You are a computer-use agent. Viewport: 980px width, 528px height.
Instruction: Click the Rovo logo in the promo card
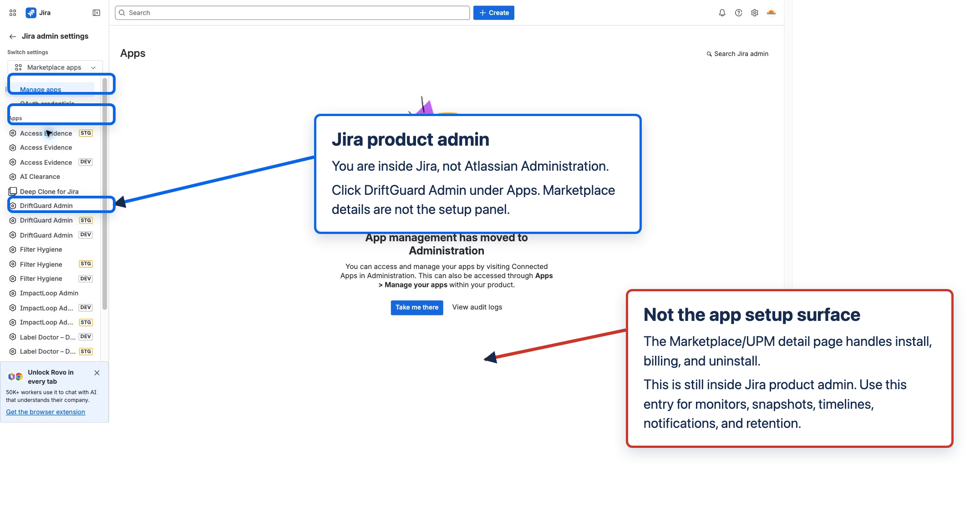tap(15, 376)
